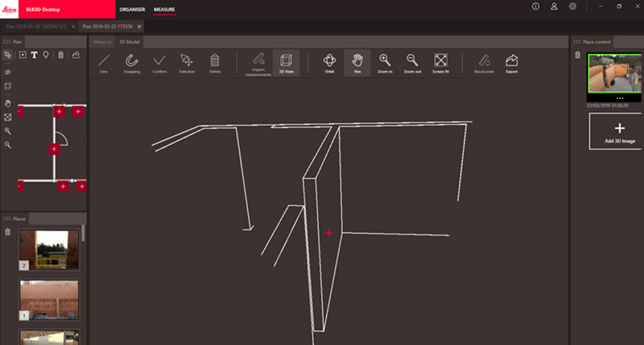
Task: Click Zoom in on the 3D toolbar
Action: 386,63
